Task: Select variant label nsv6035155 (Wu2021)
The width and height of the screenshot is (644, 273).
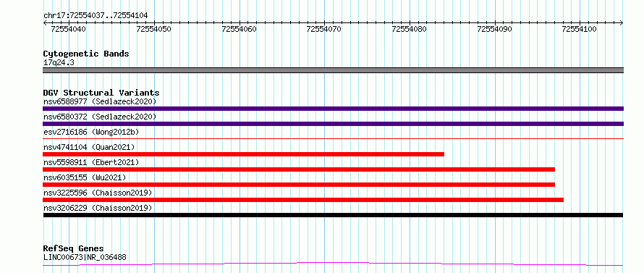Action: pos(85,177)
